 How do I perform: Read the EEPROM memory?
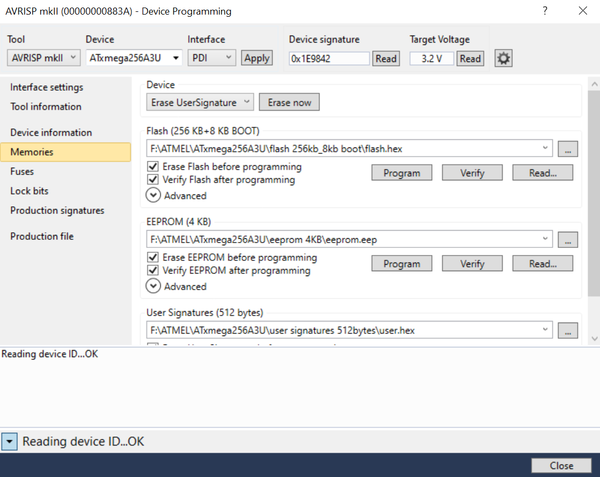[543, 264]
